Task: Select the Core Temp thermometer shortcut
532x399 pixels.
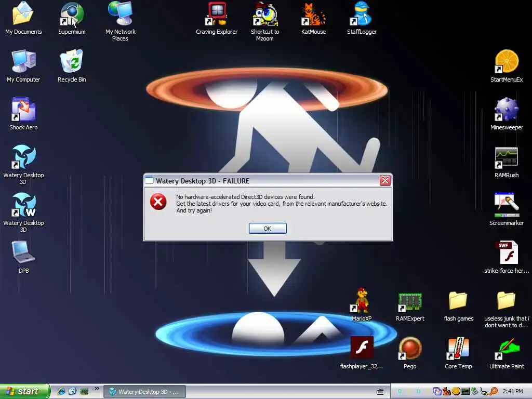Action: (458, 353)
